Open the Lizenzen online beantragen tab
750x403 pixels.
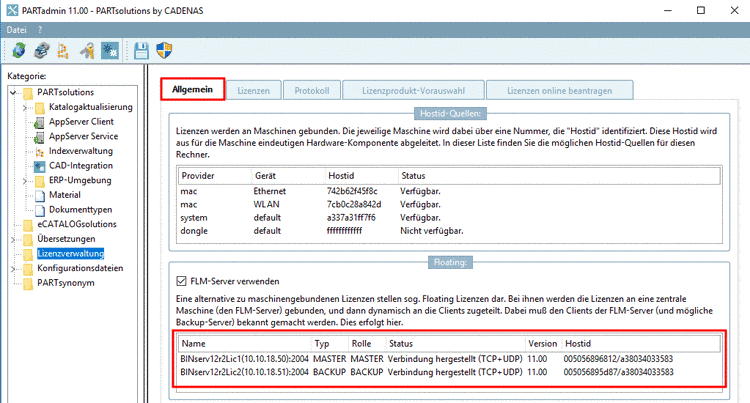tap(560, 90)
